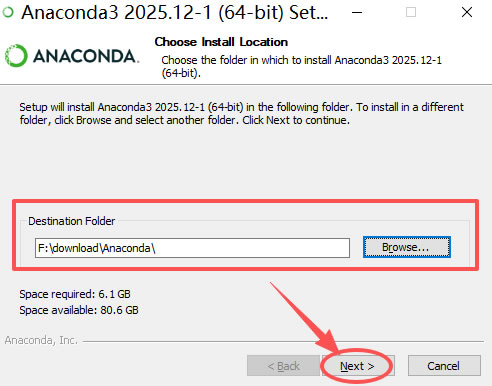Click the window title Anaconda3 2025.12-1 text
The image size is (492, 386).
pos(175,13)
